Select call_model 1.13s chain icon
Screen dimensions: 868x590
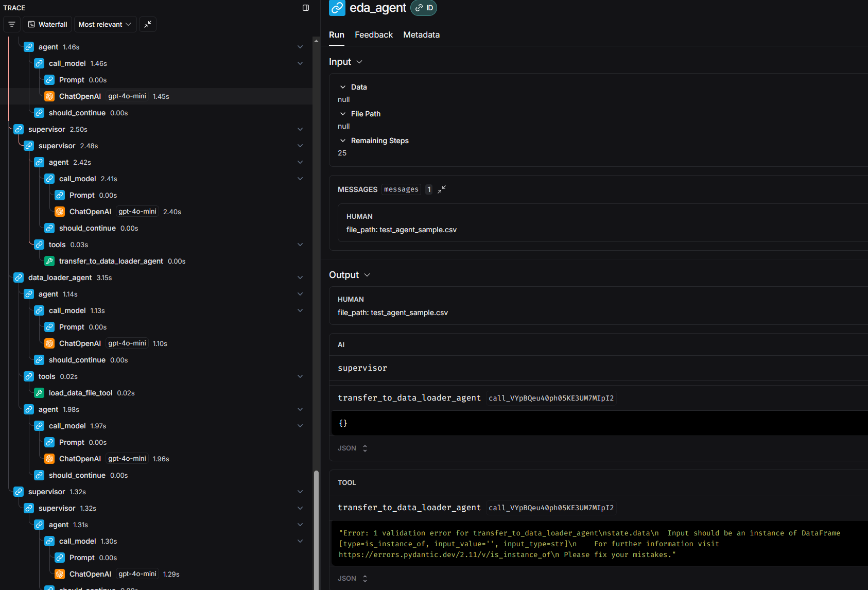39,310
